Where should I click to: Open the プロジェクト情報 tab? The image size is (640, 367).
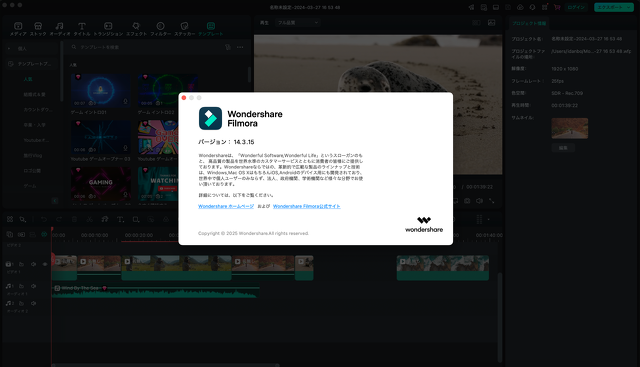click(529, 23)
